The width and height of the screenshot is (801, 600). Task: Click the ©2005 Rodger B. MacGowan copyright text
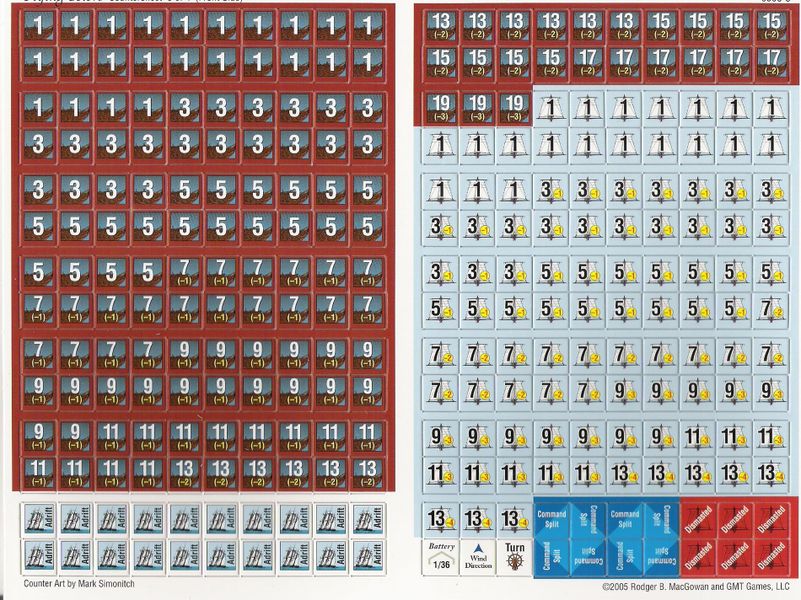tap(696, 588)
